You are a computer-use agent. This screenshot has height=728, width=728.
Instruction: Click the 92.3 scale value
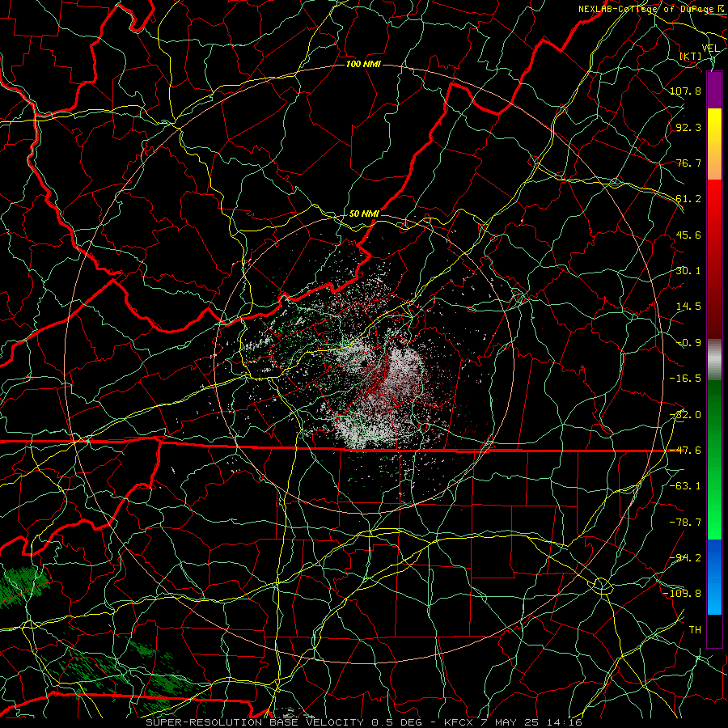[688, 127]
